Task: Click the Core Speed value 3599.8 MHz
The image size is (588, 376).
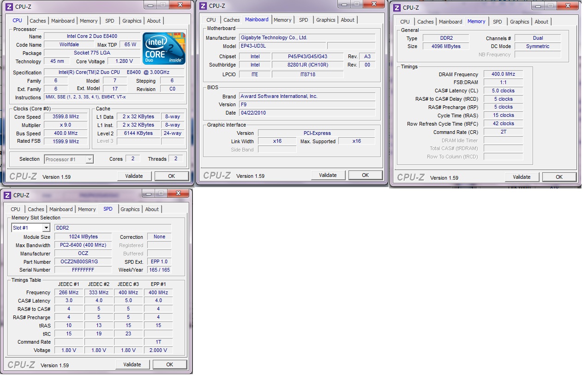Action: tap(66, 117)
